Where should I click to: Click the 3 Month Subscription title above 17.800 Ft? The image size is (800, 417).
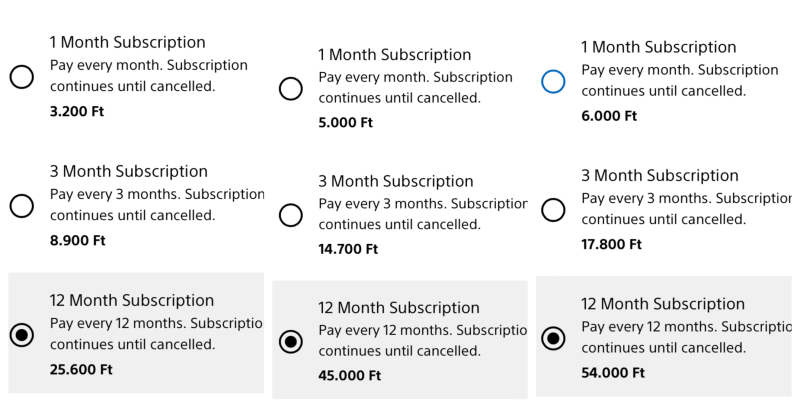(659, 176)
